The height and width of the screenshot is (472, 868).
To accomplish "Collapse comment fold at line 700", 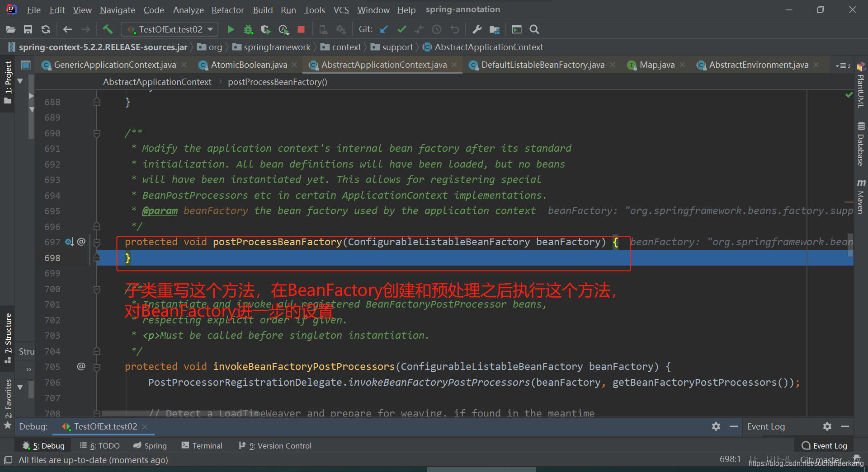I will click(97, 289).
